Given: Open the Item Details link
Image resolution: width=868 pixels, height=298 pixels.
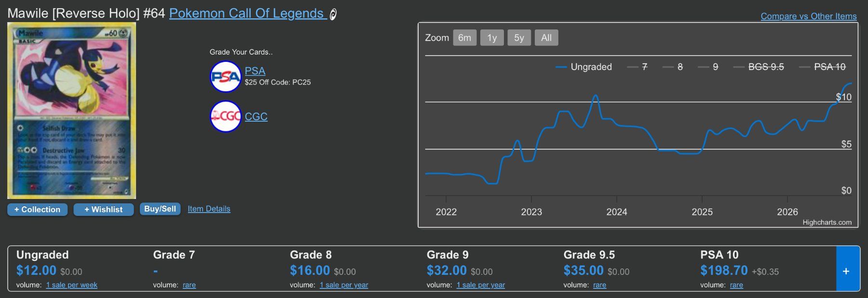Looking at the screenshot, I should point(209,209).
